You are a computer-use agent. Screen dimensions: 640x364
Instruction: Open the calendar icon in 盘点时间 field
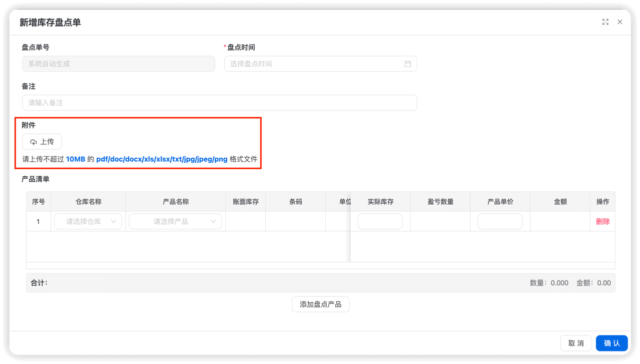[408, 64]
